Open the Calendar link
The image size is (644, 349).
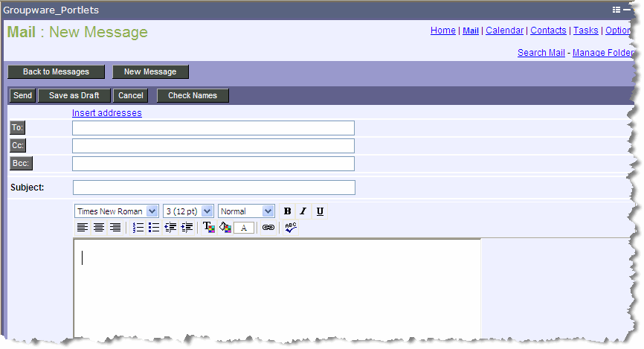point(504,31)
